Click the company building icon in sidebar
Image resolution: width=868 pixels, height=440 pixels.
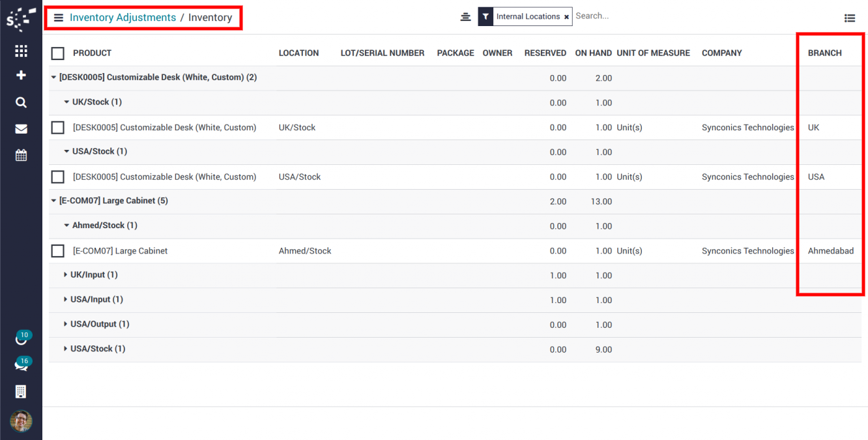click(21, 391)
